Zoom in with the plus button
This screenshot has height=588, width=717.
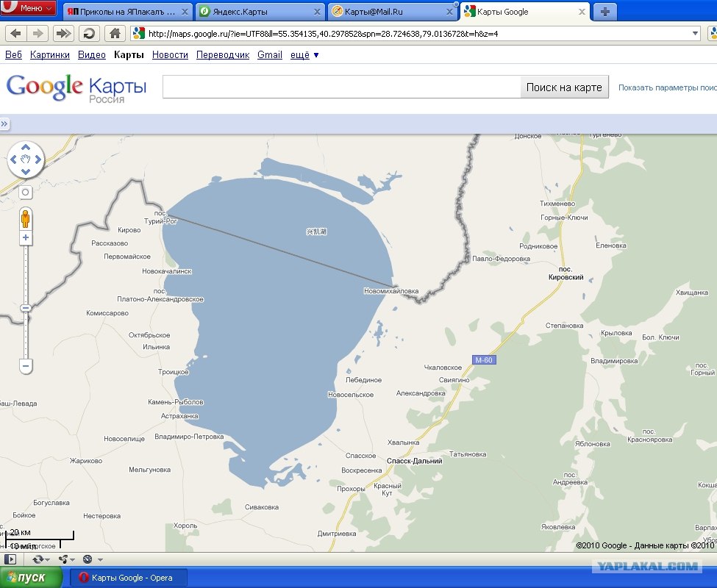[26, 237]
